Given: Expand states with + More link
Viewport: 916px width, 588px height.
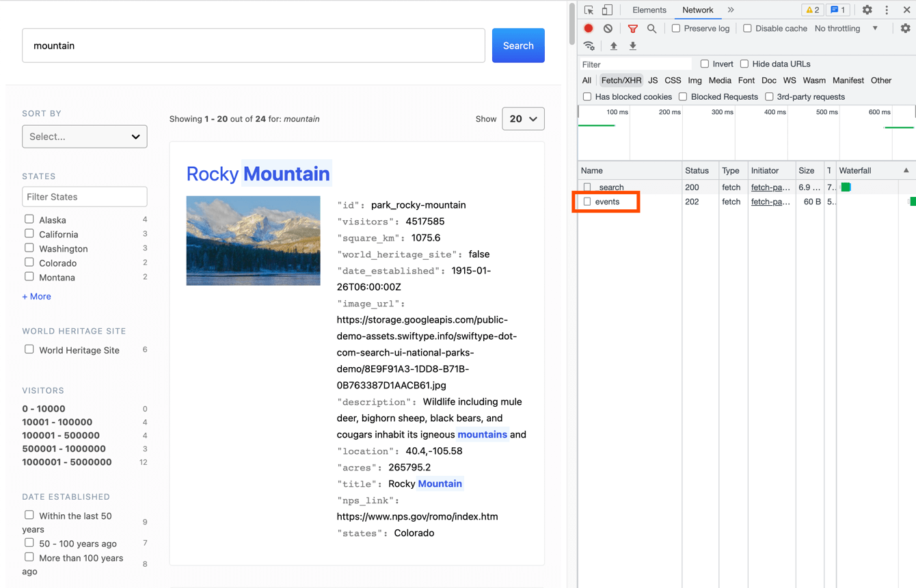Looking at the screenshot, I should tap(36, 297).
